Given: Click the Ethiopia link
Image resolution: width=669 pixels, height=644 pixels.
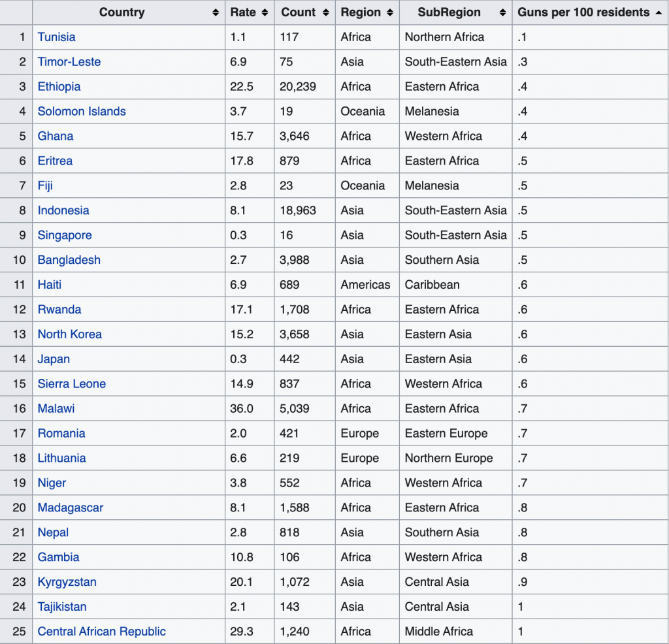Looking at the screenshot, I should [x=59, y=87].
